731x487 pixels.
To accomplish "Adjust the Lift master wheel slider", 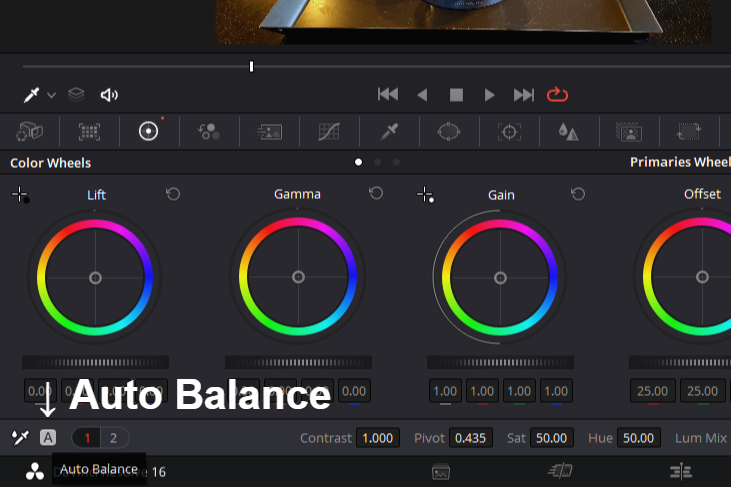I will [96, 362].
